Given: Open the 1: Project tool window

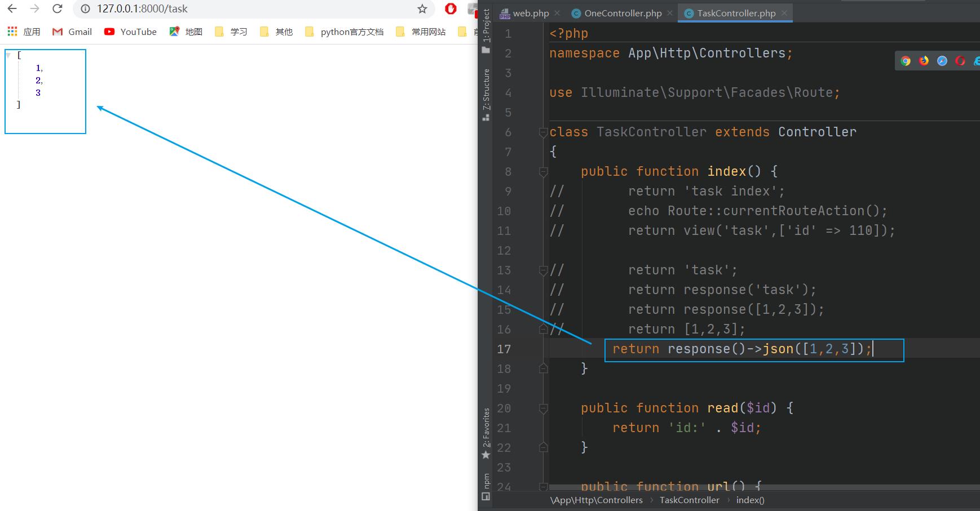Looking at the screenshot, I should 486,31.
